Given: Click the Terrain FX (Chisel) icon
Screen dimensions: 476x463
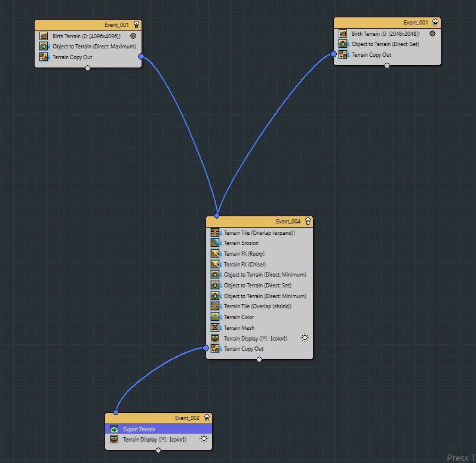Looking at the screenshot, I should [x=215, y=264].
